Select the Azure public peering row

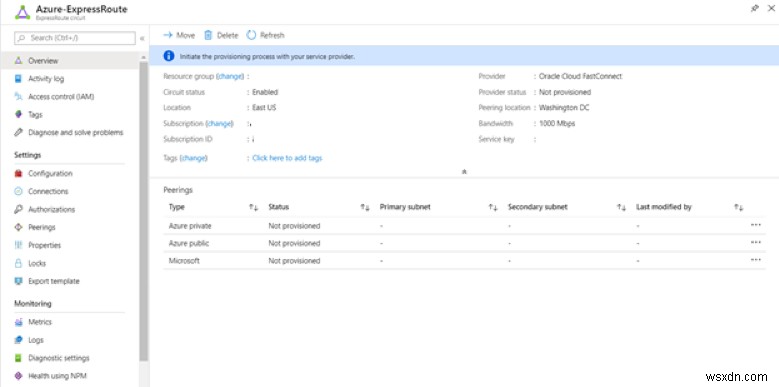click(x=465, y=243)
